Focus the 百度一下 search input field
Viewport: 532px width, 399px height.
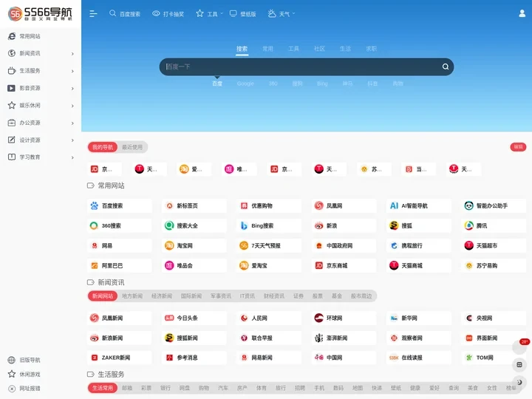coord(300,66)
